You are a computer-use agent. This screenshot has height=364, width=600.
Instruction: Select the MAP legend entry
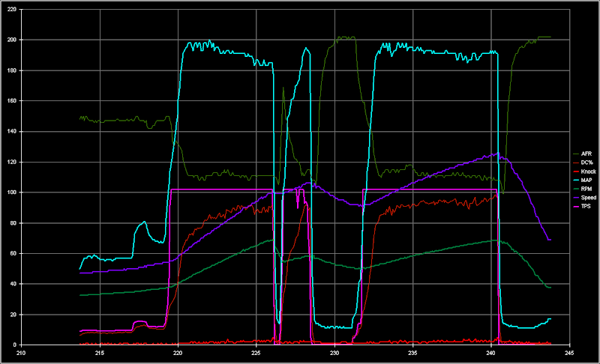pos(583,180)
